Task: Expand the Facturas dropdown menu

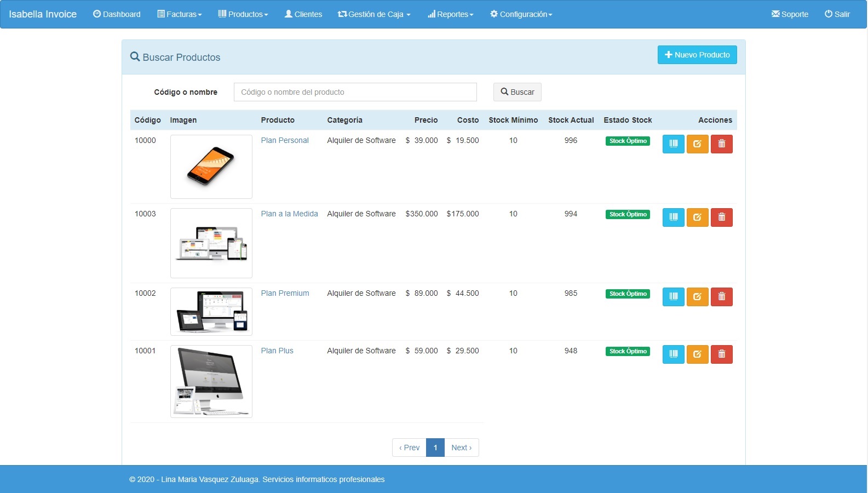Action: tap(180, 14)
